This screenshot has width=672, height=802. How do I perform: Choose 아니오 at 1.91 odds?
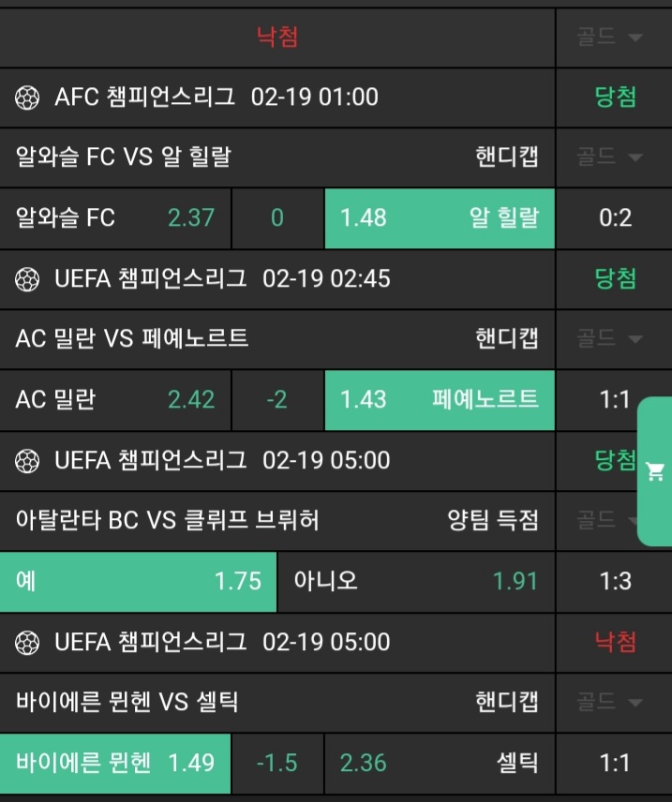416,581
